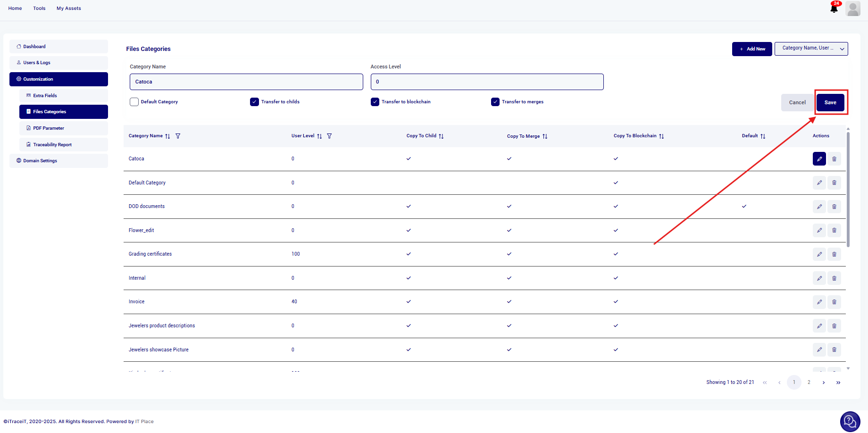Expand the Customization sidebar section
The height and width of the screenshot is (433, 868).
click(58, 79)
